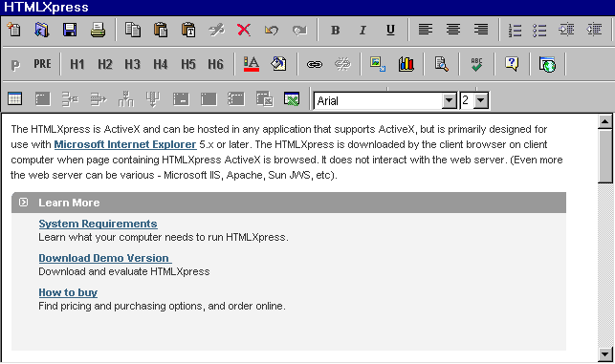
Task: Toggle underline formatting
Action: pos(390,30)
